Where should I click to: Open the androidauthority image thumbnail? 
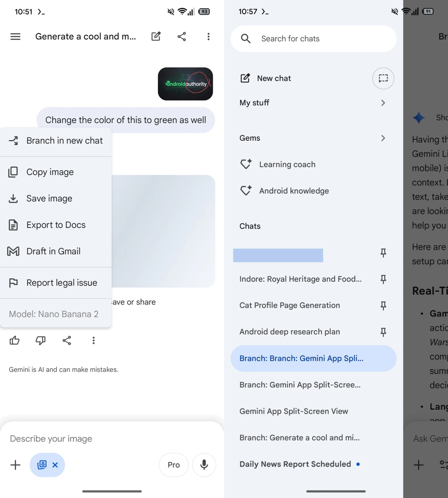(185, 84)
